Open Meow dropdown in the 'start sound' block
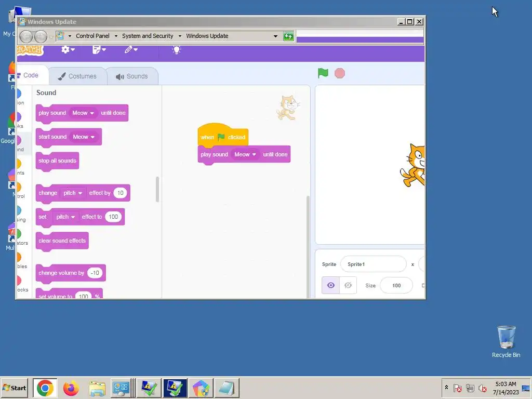The image size is (532, 399). click(x=84, y=137)
